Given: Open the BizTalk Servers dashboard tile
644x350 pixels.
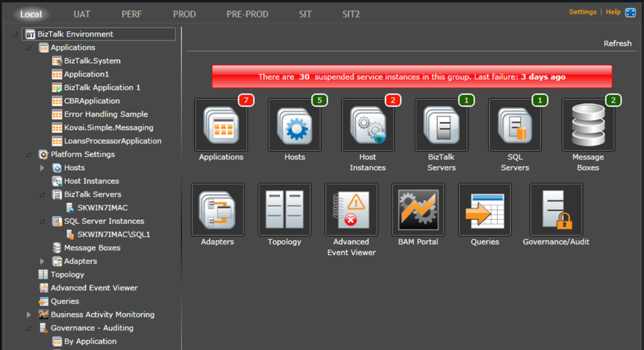Looking at the screenshot, I should tap(441, 125).
